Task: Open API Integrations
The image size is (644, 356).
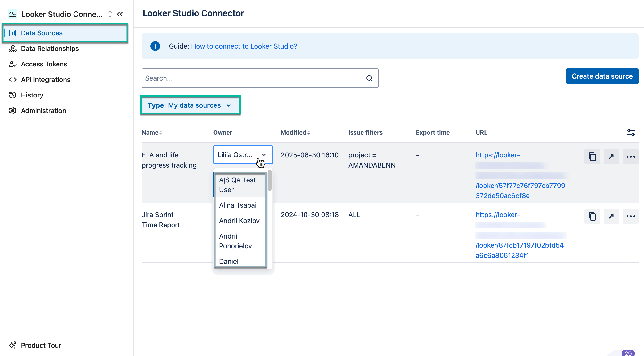Action: tap(46, 80)
